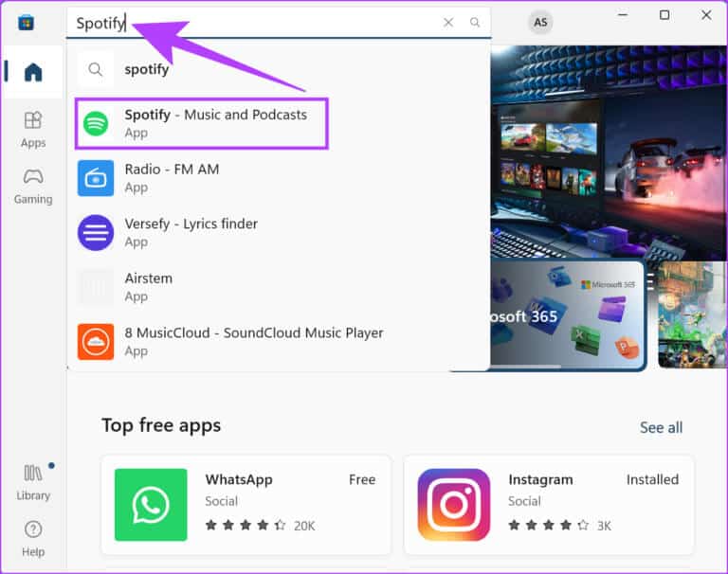Click the WhatsApp app logo
This screenshot has width=728, height=574.
click(151, 505)
